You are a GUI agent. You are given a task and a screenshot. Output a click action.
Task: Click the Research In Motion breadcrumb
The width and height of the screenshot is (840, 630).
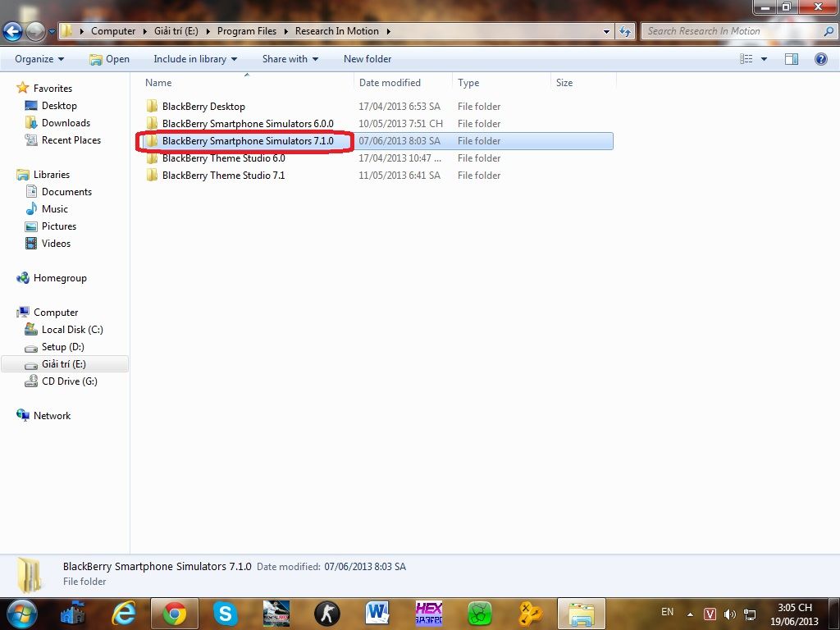[337, 31]
